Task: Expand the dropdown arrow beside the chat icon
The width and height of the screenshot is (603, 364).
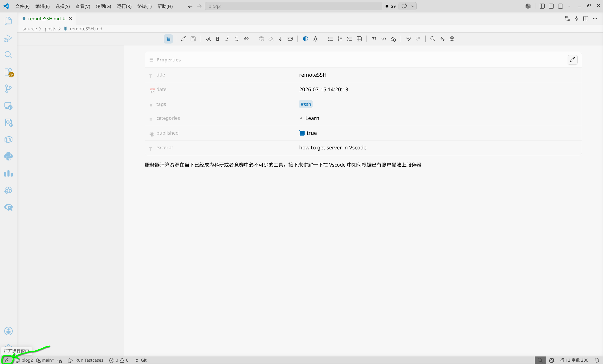Action: pyautogui.click(x=413, y=6)
